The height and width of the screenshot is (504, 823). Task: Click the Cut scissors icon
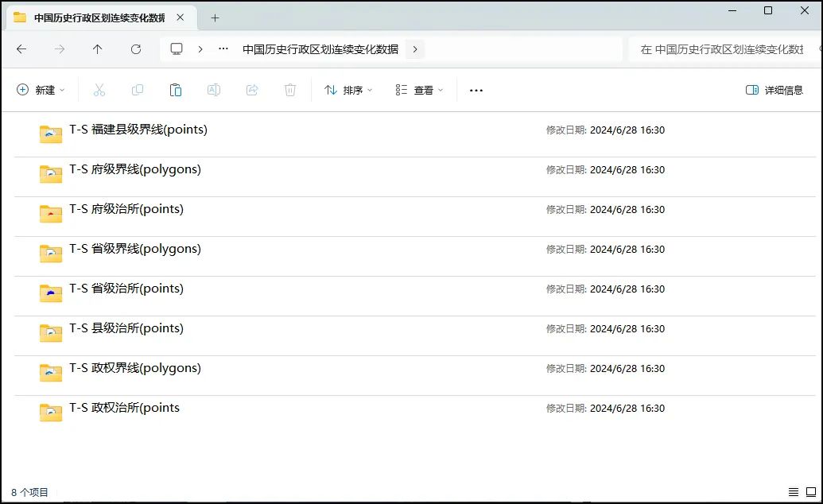(x=99, y=90)
